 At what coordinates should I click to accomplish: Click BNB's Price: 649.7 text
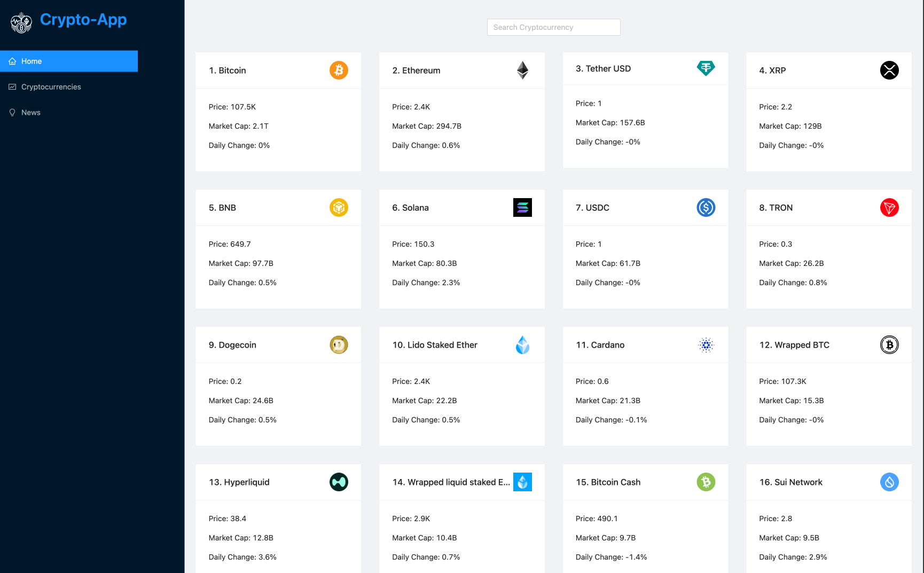pyautogui.click(x=230, y=244)
